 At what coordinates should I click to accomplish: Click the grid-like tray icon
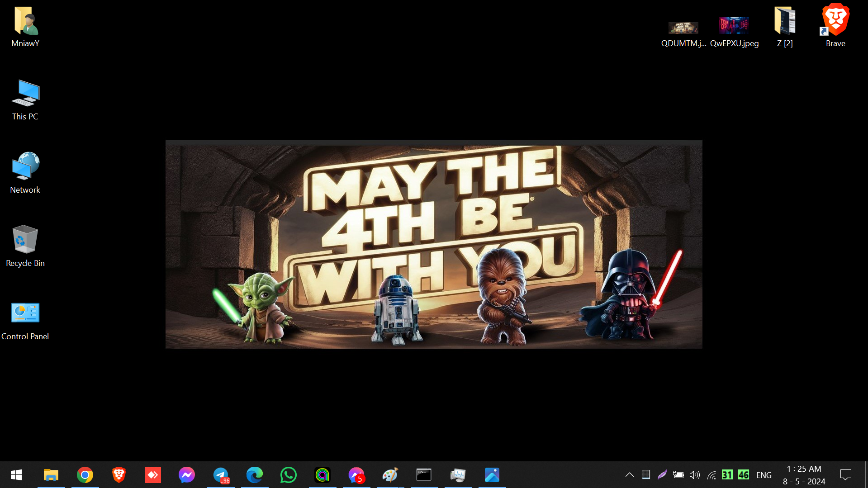click(x=646, y=474)
